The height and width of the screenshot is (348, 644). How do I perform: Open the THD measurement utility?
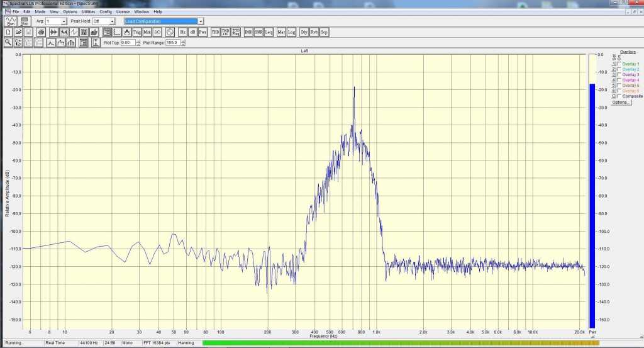pos(215,32)
